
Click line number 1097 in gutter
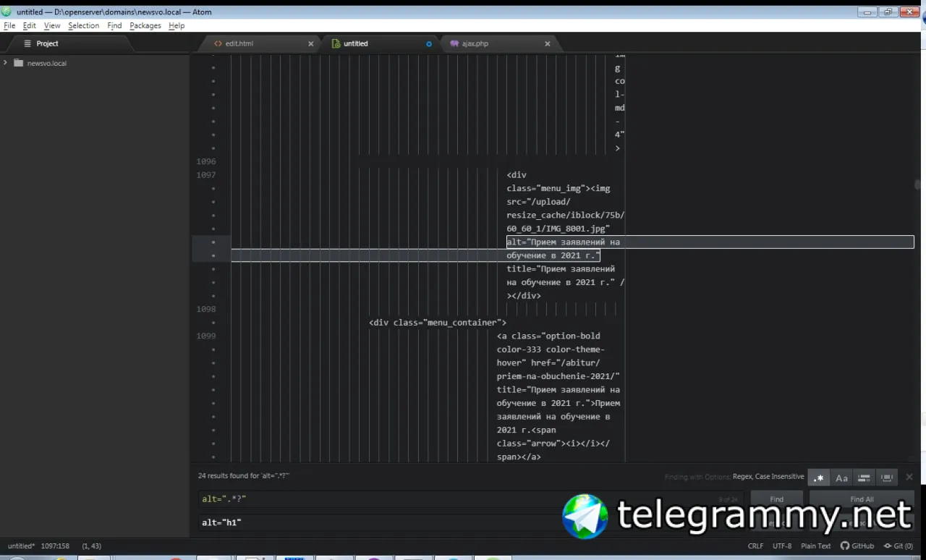click(206, 174)
